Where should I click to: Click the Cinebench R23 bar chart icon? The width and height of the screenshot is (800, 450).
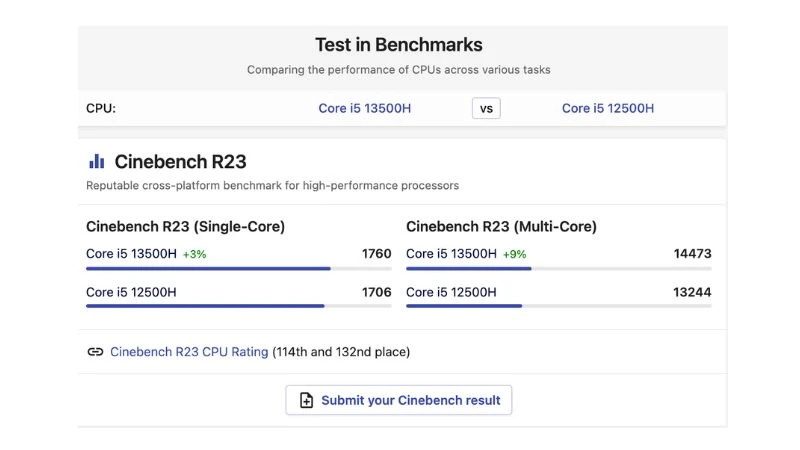96,162
